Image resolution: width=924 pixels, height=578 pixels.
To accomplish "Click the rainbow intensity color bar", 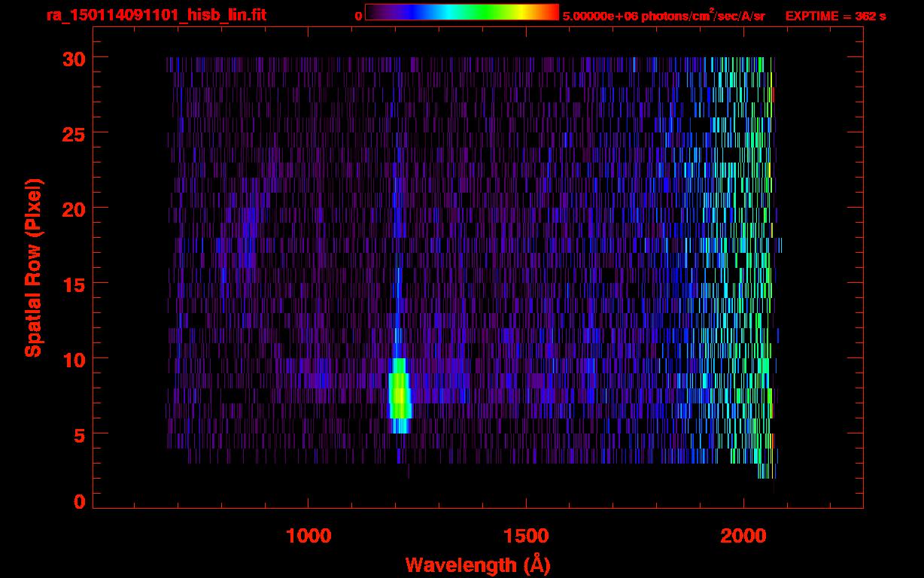I will 461,12.
